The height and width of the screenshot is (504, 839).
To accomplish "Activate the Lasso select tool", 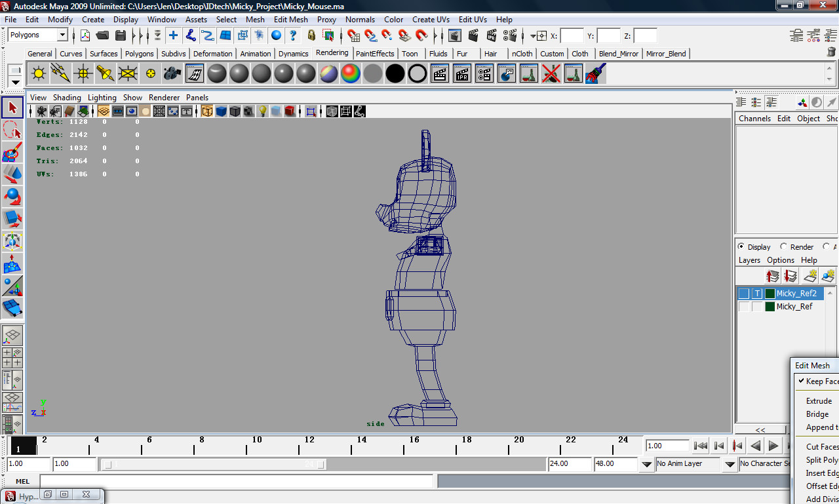I will click(x=12, y=130).
